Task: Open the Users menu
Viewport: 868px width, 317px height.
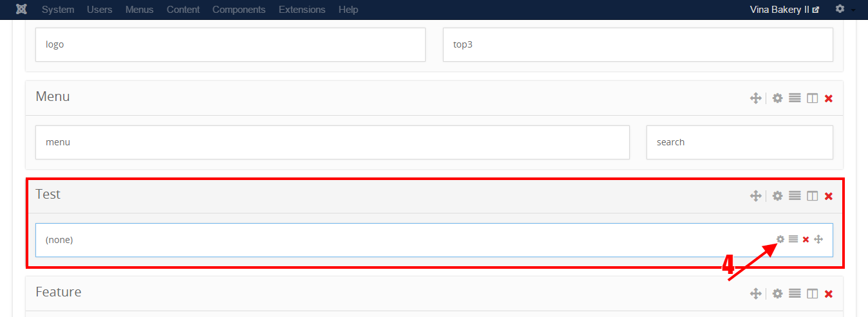Action: point(100,10)
